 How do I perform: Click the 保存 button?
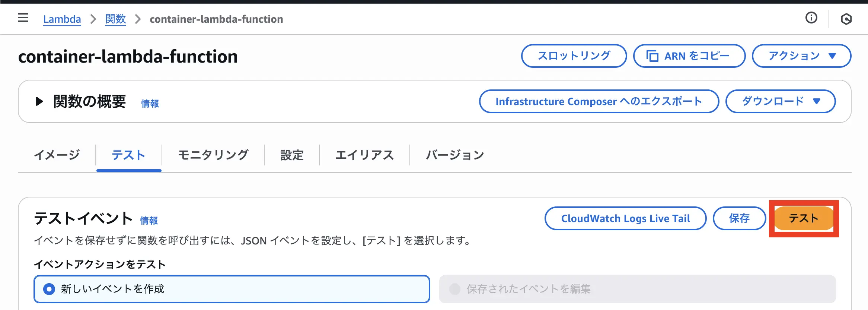click(740, 218)
